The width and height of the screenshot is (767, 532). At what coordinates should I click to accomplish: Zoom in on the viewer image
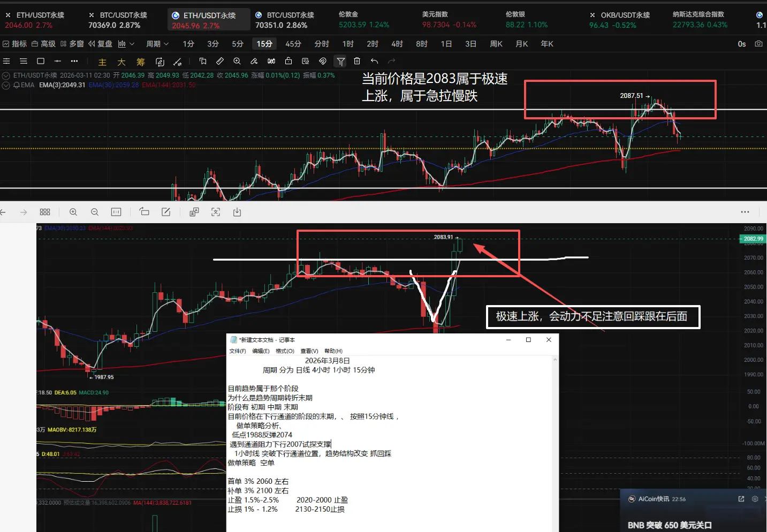click(x=73, y=212)
